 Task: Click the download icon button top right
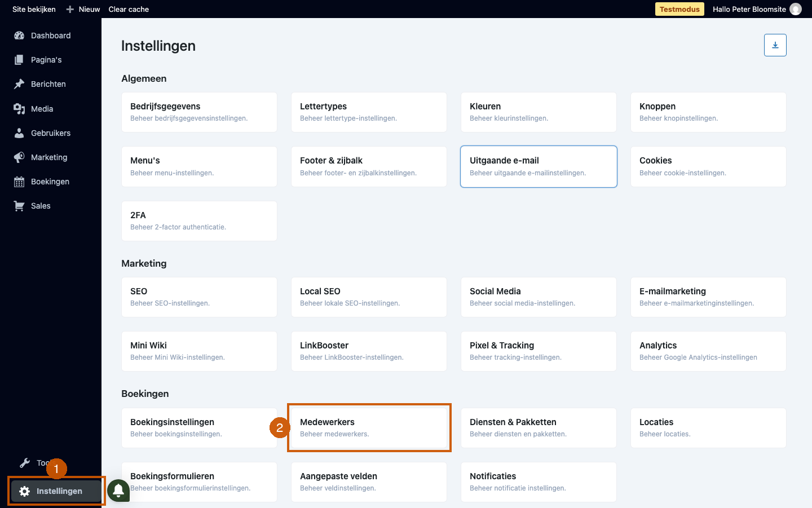click(x=775, y=45)
